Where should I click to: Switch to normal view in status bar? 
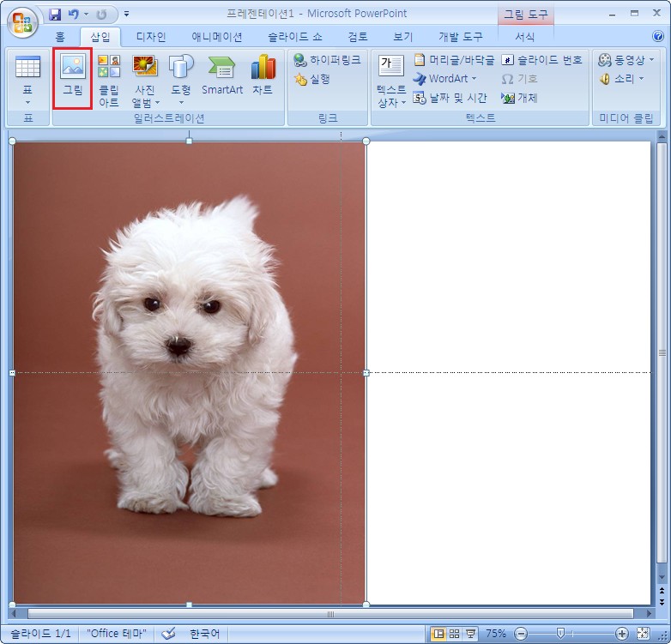438,634
